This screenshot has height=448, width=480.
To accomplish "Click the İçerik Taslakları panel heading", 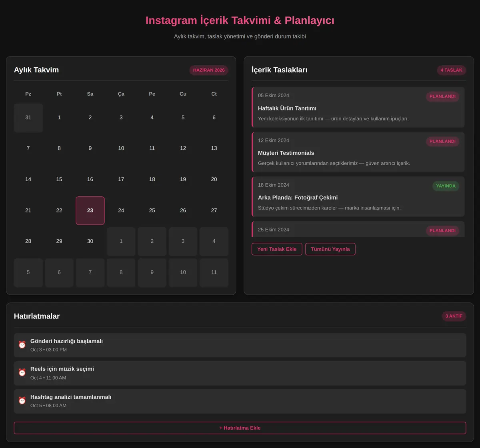I will [x=280, y=70].
